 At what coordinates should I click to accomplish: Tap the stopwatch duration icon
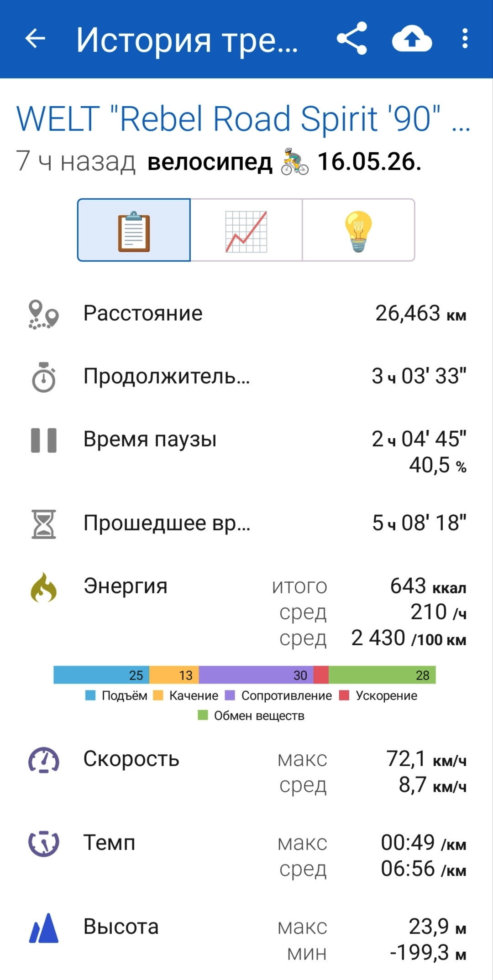[43, 377]
